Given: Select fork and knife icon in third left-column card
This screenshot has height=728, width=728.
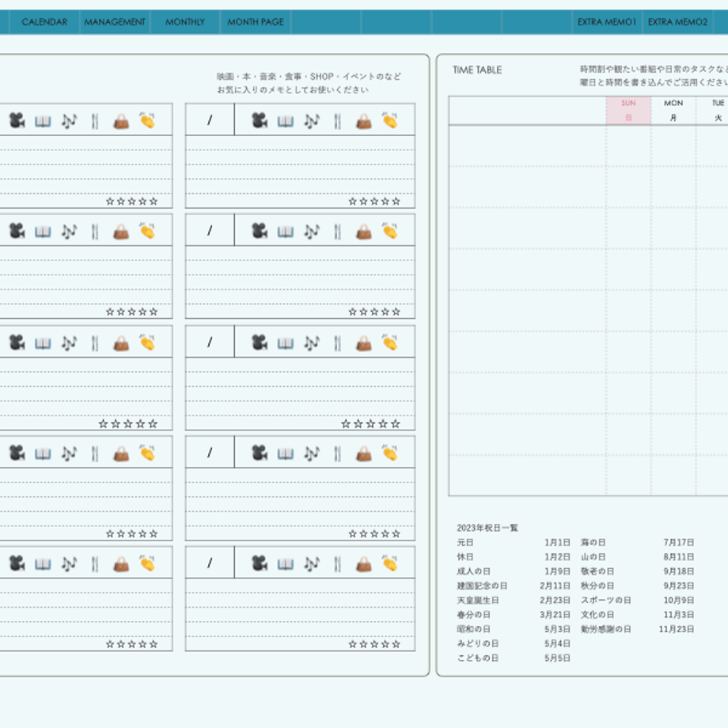Looking at the screenshot, I should click(95, 343).
